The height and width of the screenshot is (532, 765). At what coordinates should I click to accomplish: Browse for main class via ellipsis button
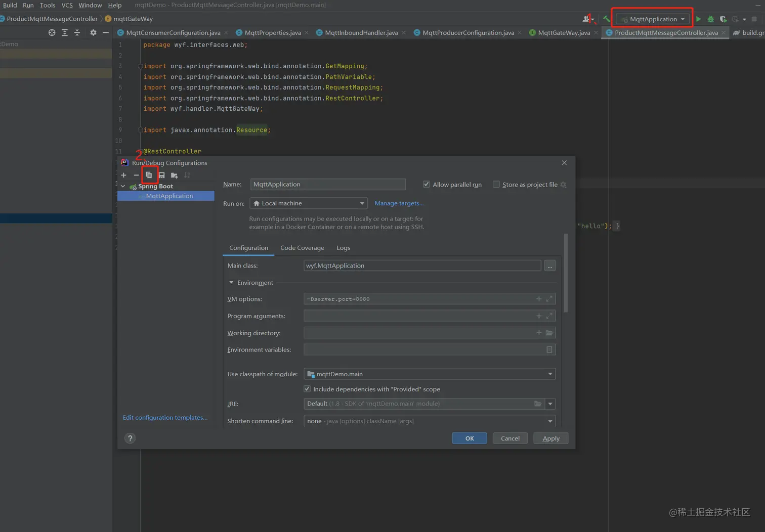click(550, 265)
